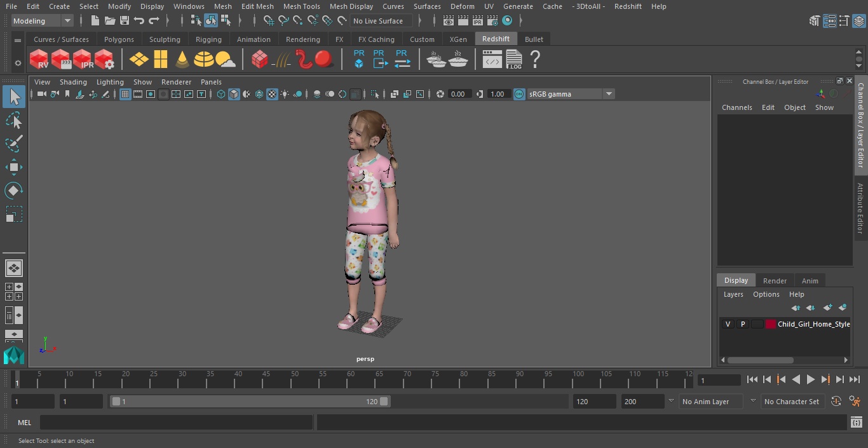Toggle use all lights bulb icon
Viewport: 868px width, 448px height.
pyautogui.click(x=285, y=94)
